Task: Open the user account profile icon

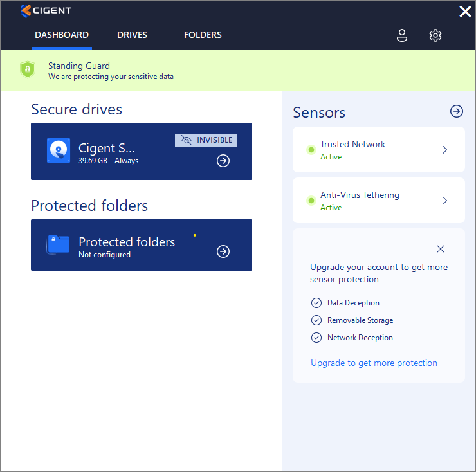Action: click(402, 35)
